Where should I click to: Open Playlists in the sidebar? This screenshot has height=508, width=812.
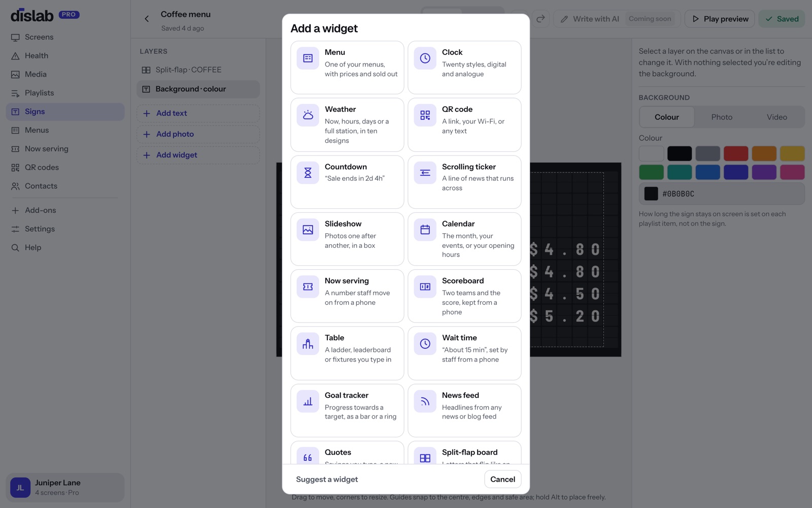coord(65,93)
